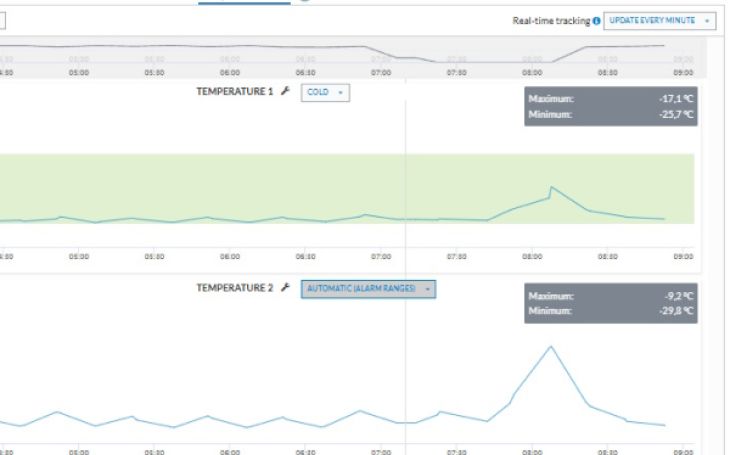The height and width of the screenshot is (455, 730).
Task: Open the Update Every Minute dropdown
Action: tap(659, 21)
